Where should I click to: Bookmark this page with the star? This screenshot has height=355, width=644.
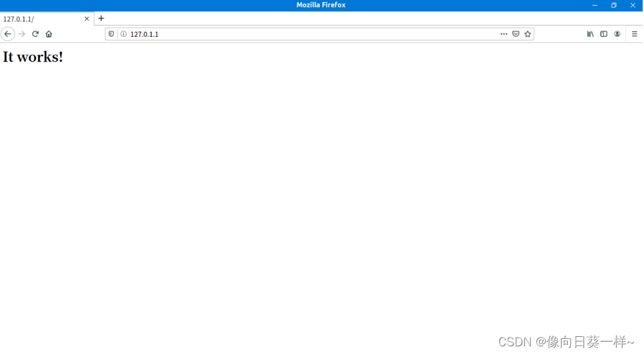point(528,34)
